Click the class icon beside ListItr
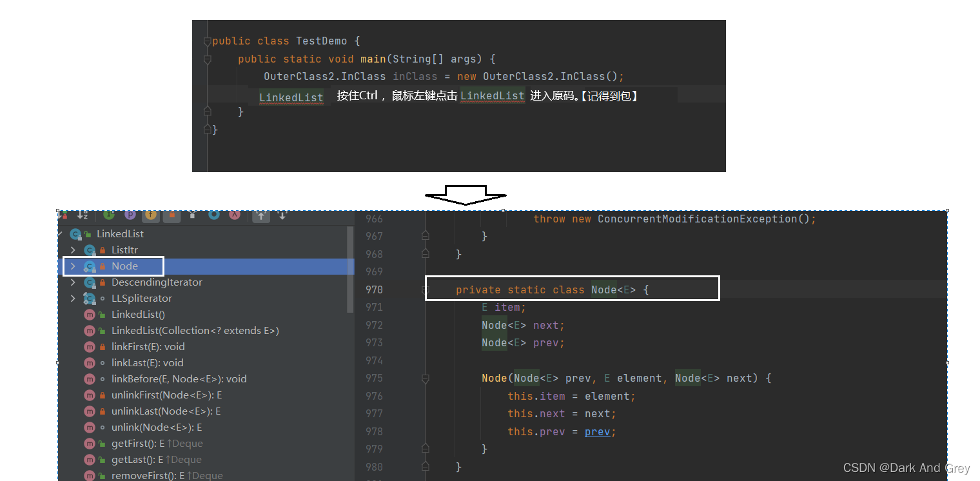 click(x=90, y=250)
